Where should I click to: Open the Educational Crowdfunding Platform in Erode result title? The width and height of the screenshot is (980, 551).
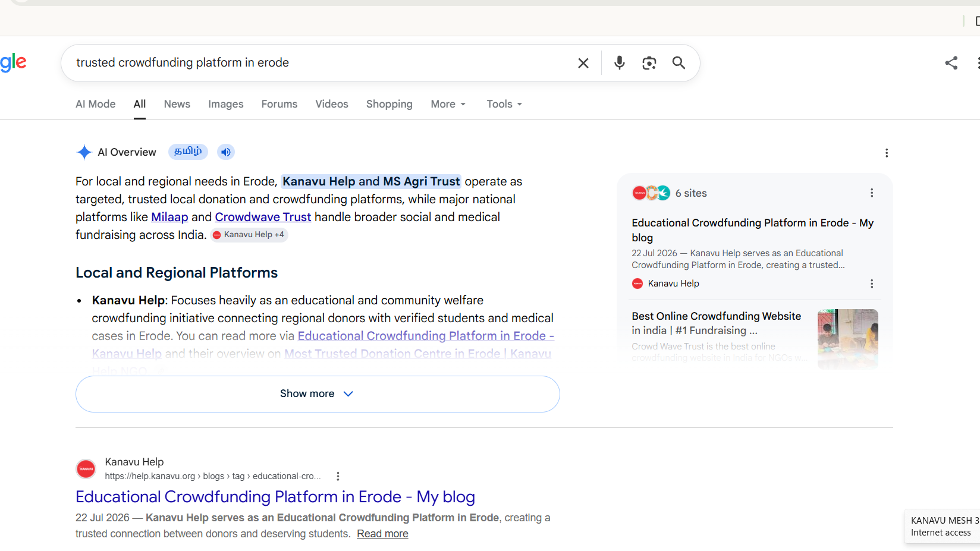(x=275, y=497)
